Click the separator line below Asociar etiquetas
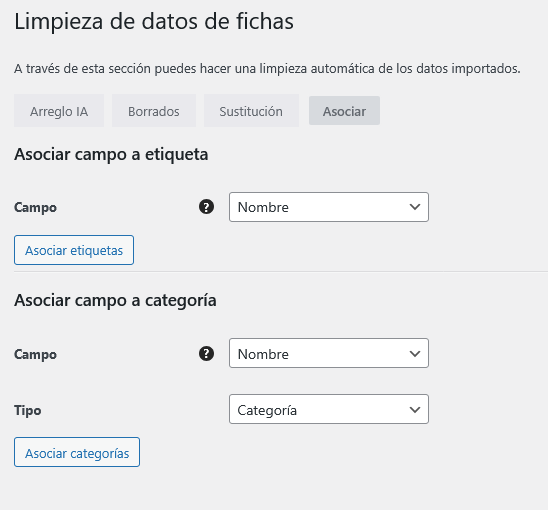This screenshot has width=548, height=510. [x=281, y=271]
